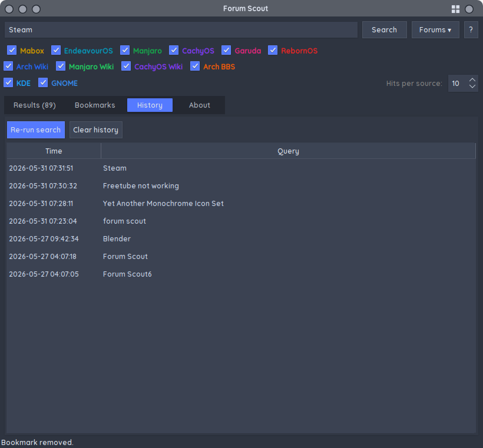
Task: Open the Forums dropdown menu
Action: [435, 30]
